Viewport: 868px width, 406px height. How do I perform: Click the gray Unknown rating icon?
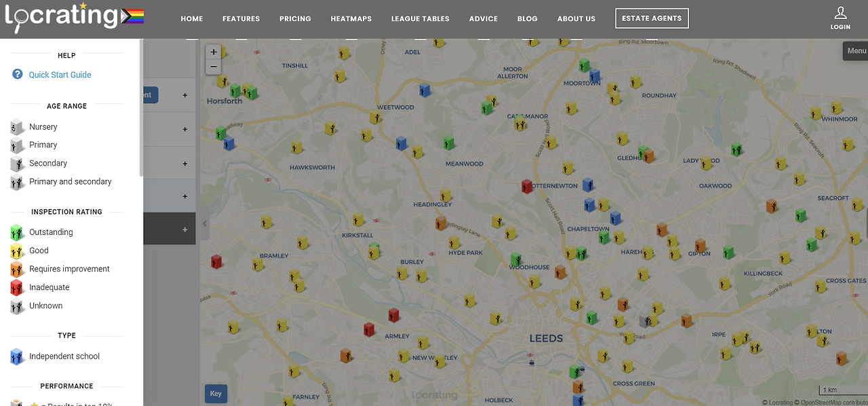pos(17,306)
